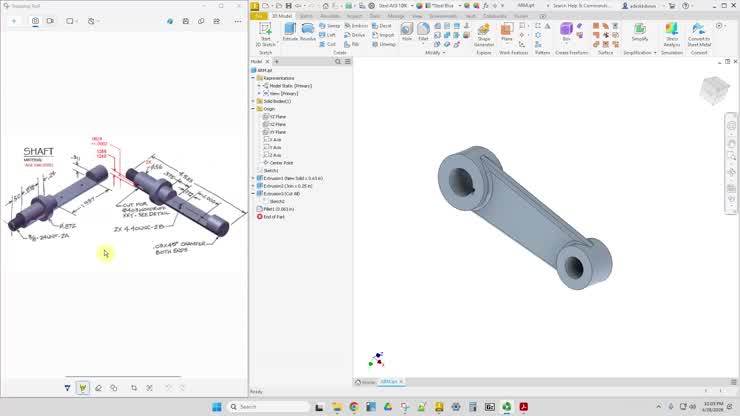Switch the Snipping Tool to photo snip mode
The width and height of the screenshot is (740, 416).
tap(35, 21)
